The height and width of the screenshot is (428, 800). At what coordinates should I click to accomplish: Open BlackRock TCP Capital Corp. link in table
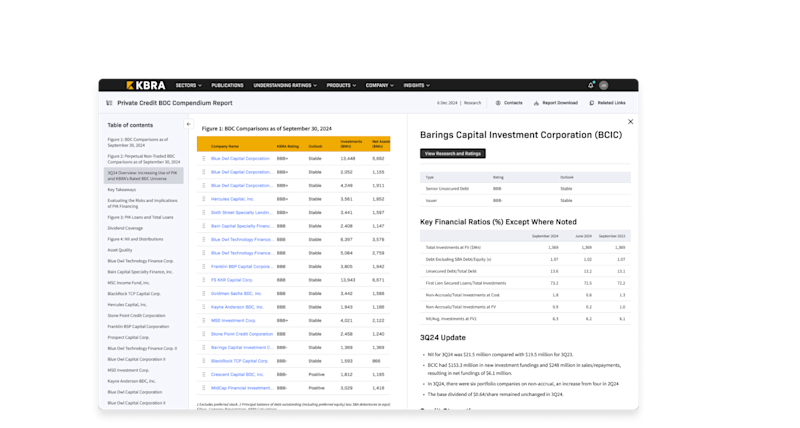point(239,361)
